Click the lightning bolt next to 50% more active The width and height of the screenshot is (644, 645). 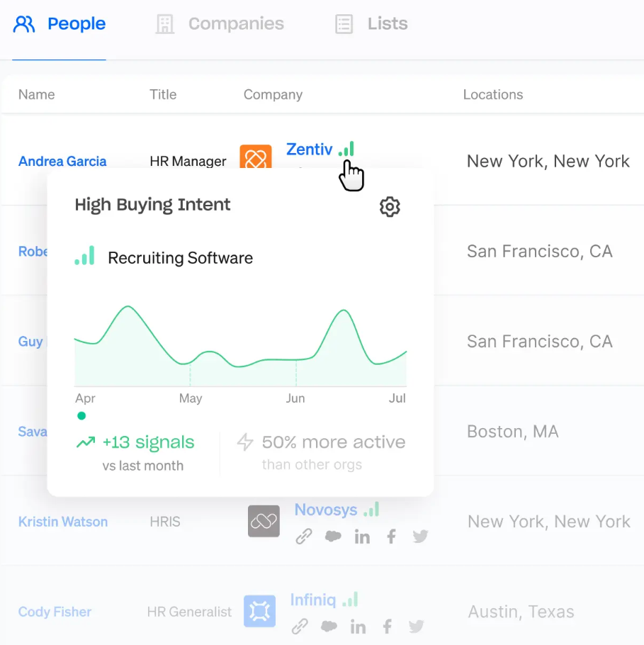[x=245, y=442]
